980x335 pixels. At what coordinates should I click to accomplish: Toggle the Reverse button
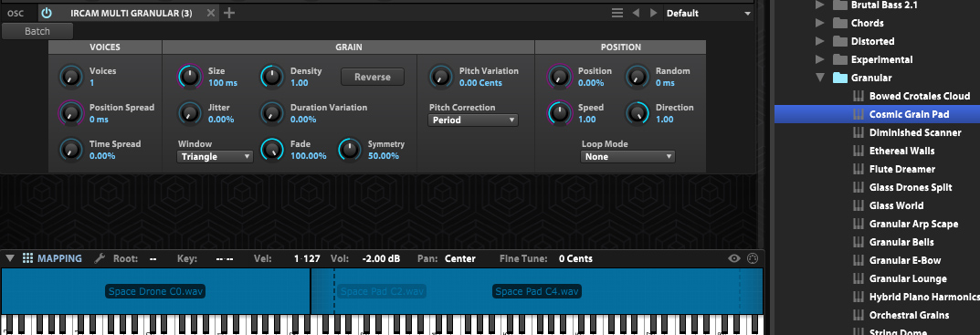(x=373, y=77)
